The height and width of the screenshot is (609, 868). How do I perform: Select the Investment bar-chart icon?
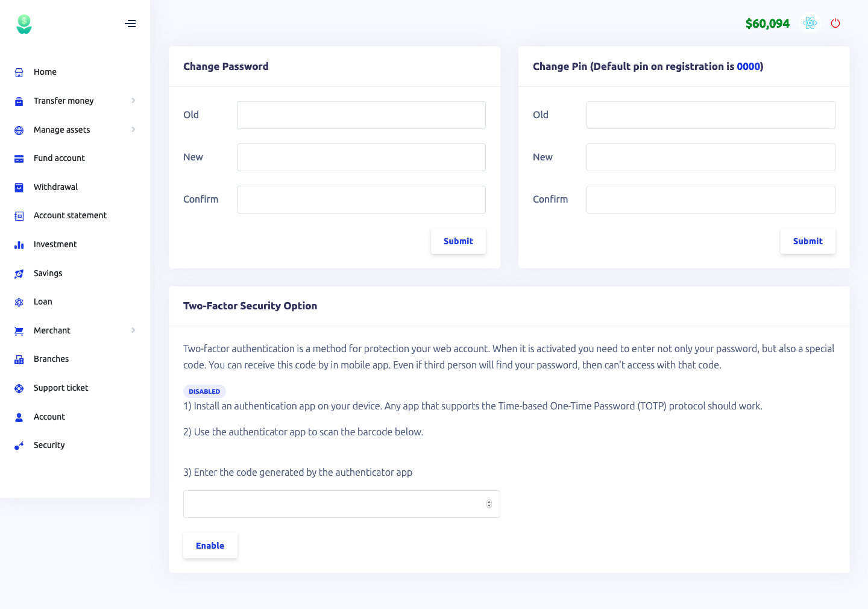(19, 244)
